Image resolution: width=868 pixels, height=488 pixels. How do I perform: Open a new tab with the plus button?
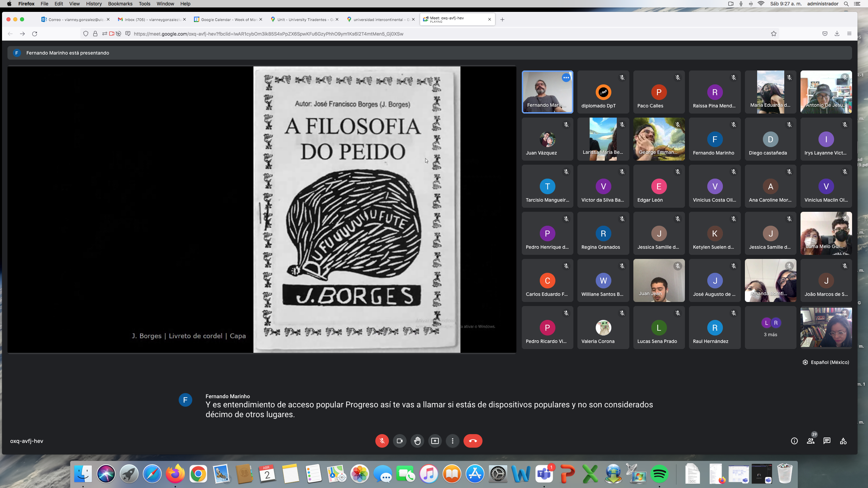click(502, 20)
